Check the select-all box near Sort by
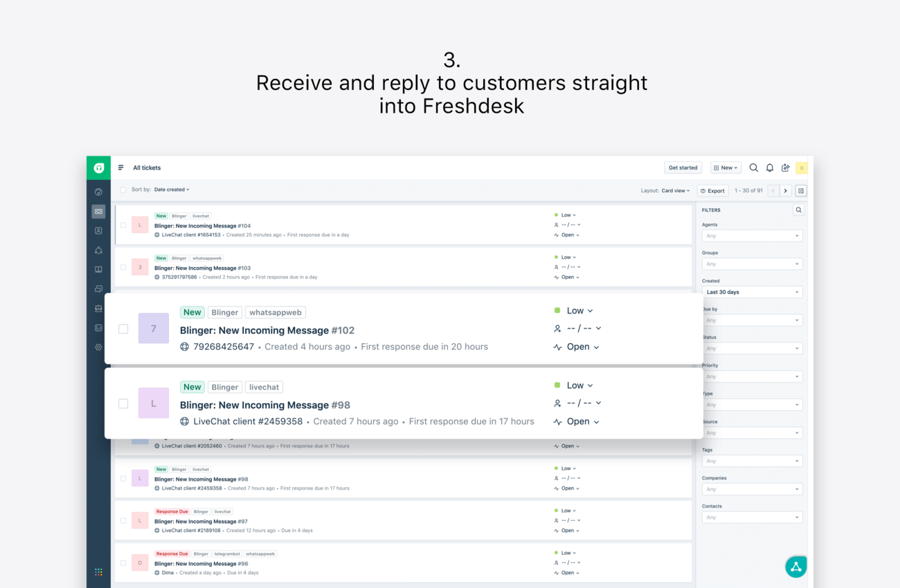 [123, 190]
